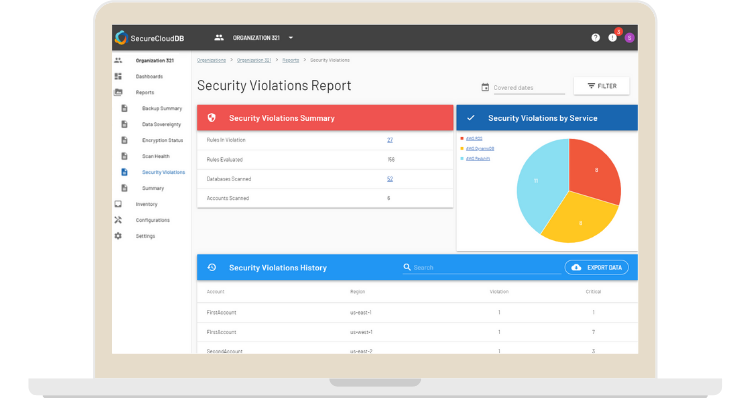The image size is (750, 398).
Task: Open the Scan Health report
Action: coord(156,156)
